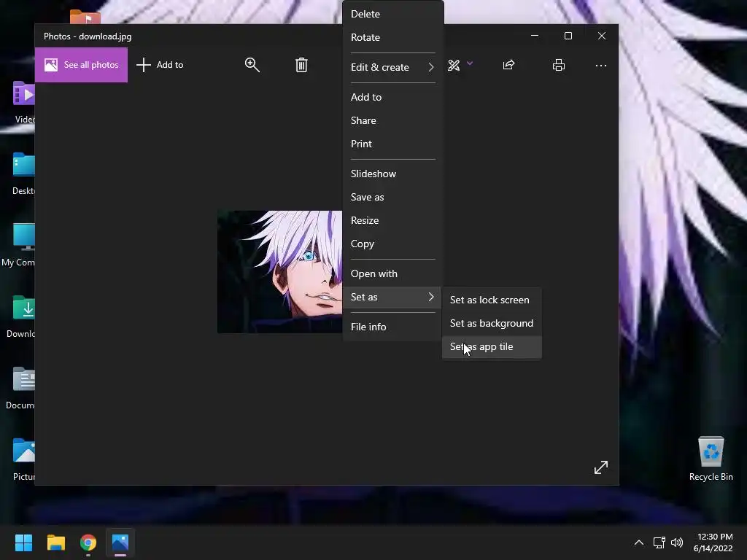
Task: Open the three-dot See more menu
Action: [601, 65]
